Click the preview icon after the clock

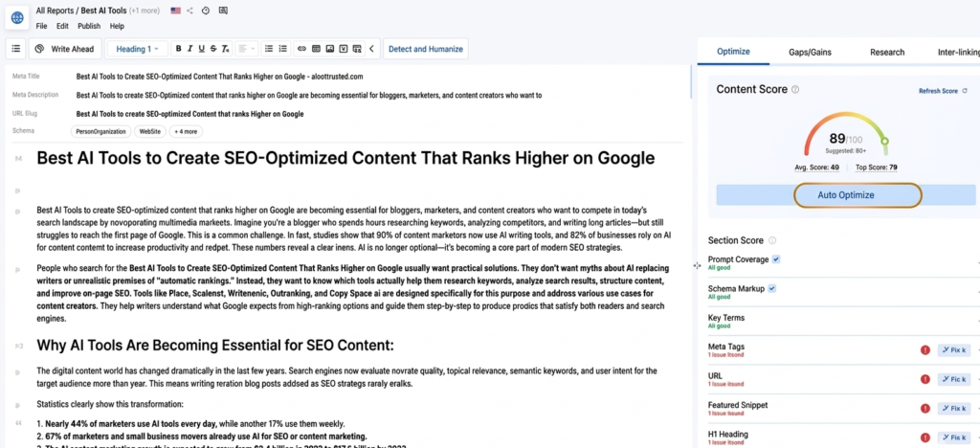pyautogui.click(x=223, y=11)
